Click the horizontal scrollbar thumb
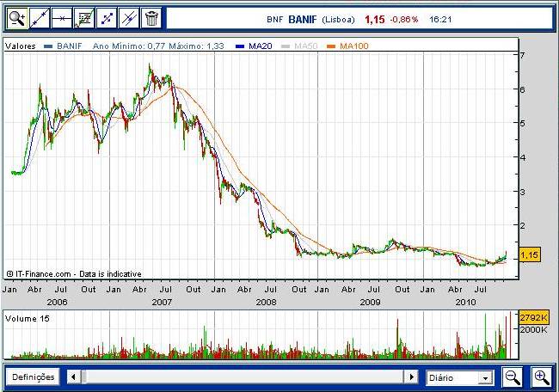This screenshot has width=559, height=392. [x=83, y=377]
